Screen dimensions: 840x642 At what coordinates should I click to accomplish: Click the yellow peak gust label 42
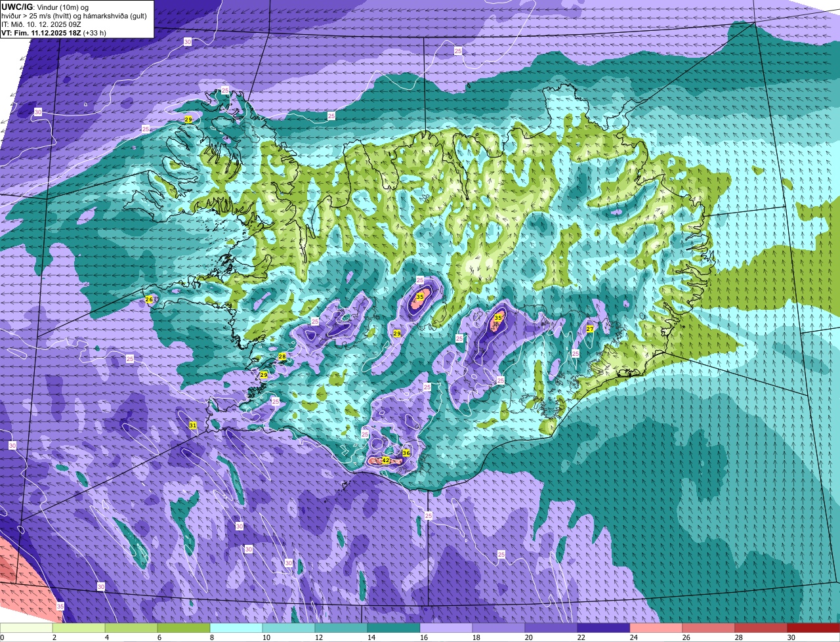pos(386,461)
